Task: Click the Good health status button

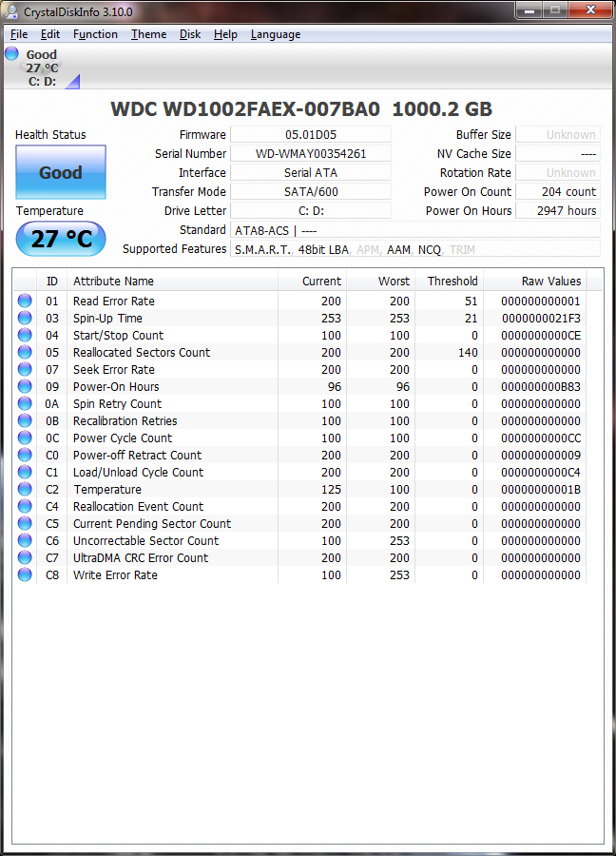Action: click(61, 172)
